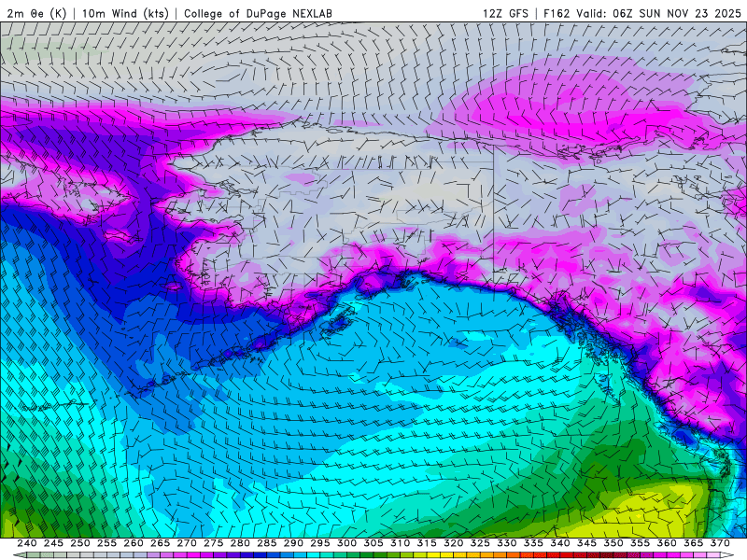Viewport: 747px width, 560px height.
Task: Click the "12Z GFS" model run label
Action: pos(505,13)
